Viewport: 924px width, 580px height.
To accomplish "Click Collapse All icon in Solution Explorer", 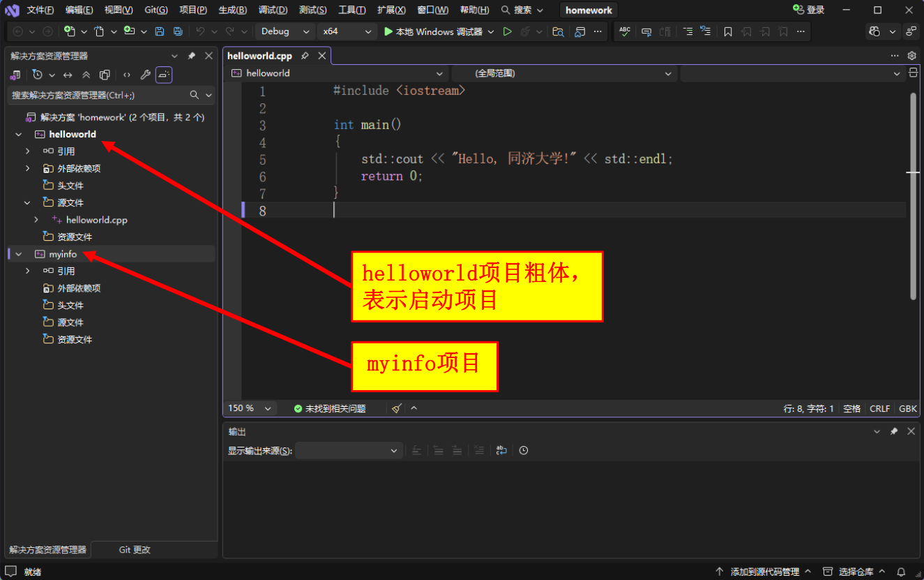I will (x=86, y=75).
